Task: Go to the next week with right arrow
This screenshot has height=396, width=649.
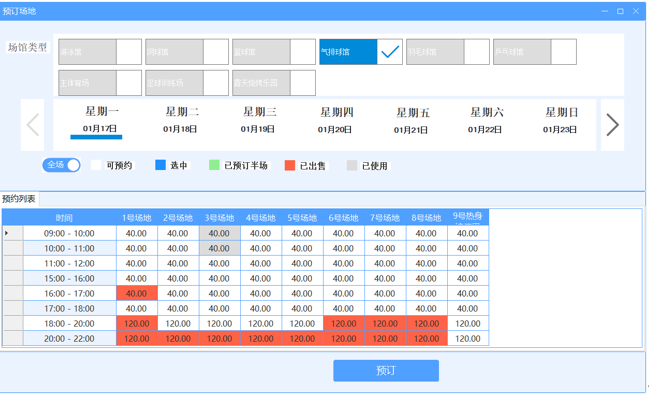Action: pyautogui.click(x=612, y=125)
